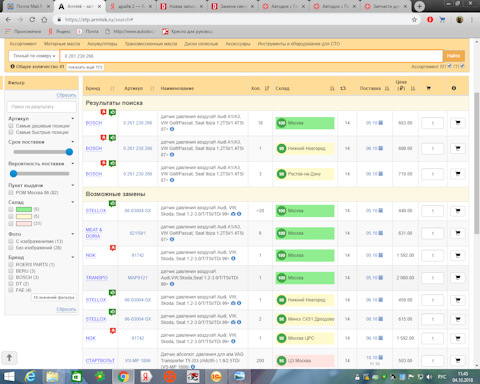Open the 'Аккумуляторы' menu item
Viewport: 480px width, 384px height.
click(102, 44)
